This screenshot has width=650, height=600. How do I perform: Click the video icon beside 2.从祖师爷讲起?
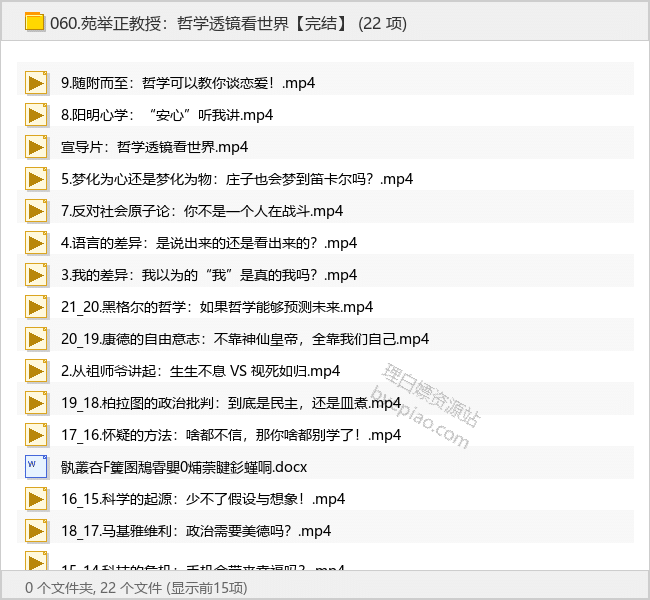tap(36, 371)
